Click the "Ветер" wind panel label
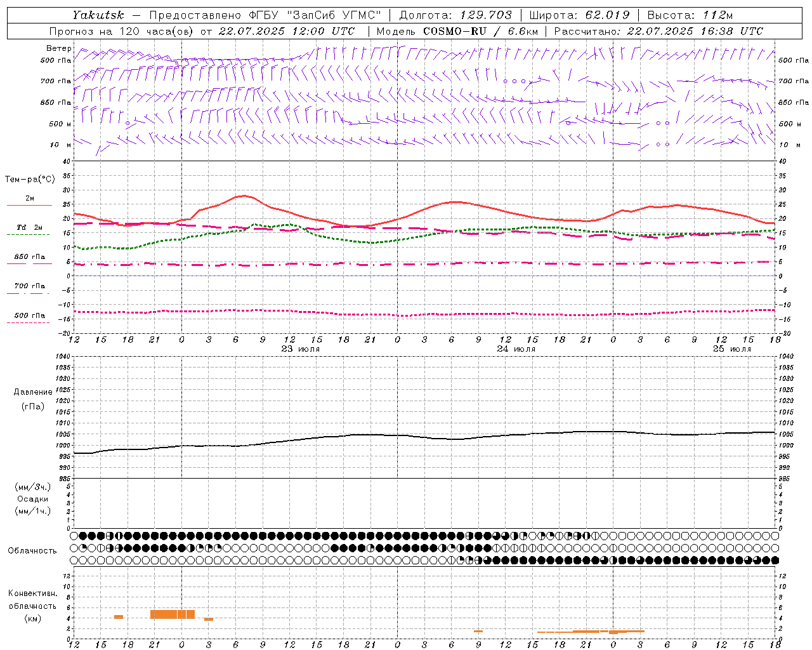Image resolution: width=812 pixels, height=650 pixels. (59, 48)
